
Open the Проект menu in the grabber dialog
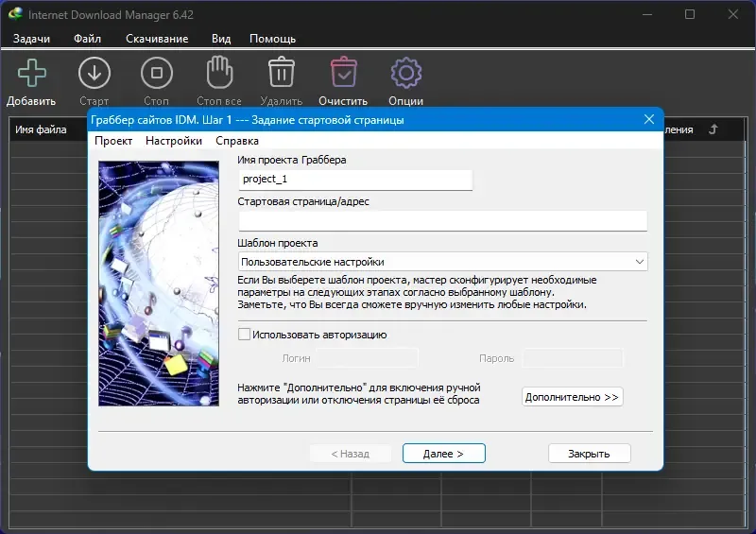(x=113, y=141)
